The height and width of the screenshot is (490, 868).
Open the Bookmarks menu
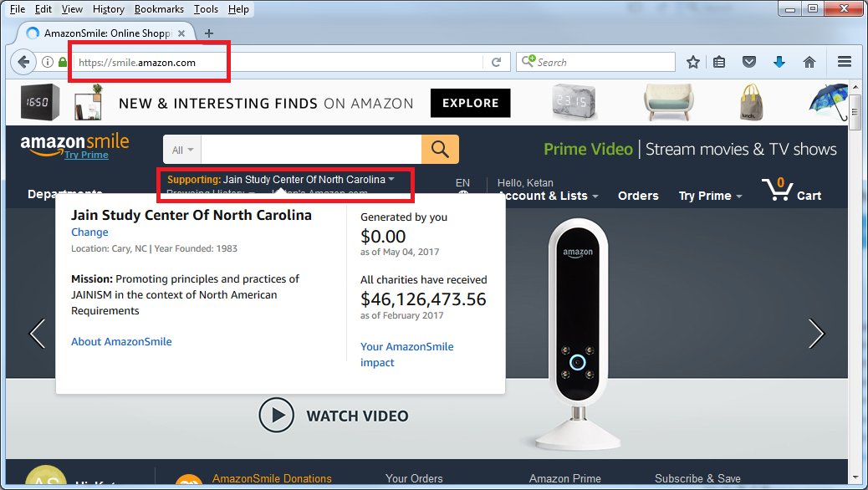pos(159,9)
